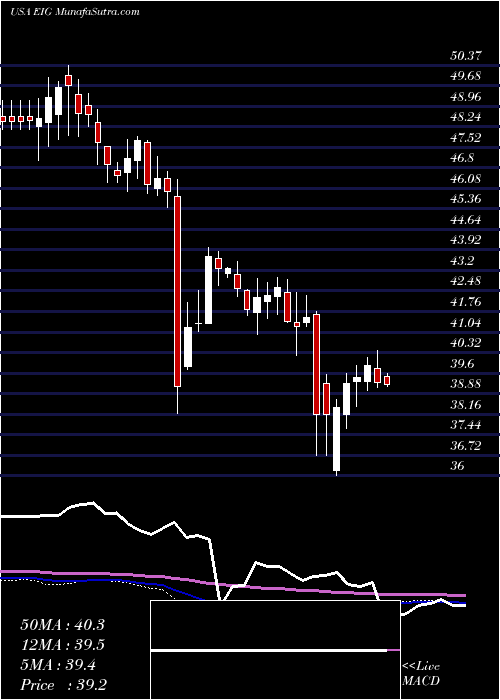This screenshot has width=500, height=700.
Task: Click the tall red candle dropping to 38.88
Action: pos(178,291)
